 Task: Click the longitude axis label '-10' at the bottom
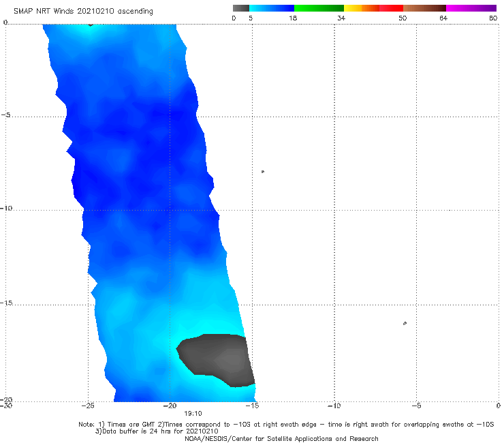click(x=334, y=406)
